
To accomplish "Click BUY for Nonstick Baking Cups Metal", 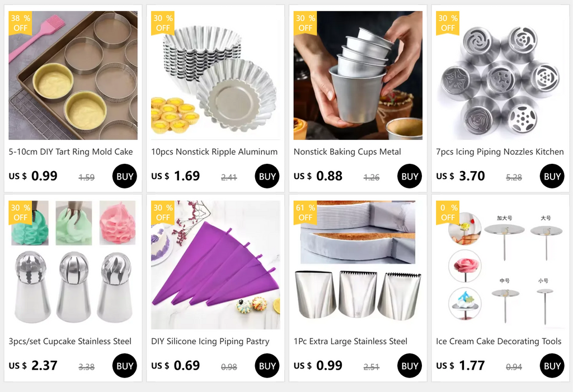I will (x=410, y=176).
